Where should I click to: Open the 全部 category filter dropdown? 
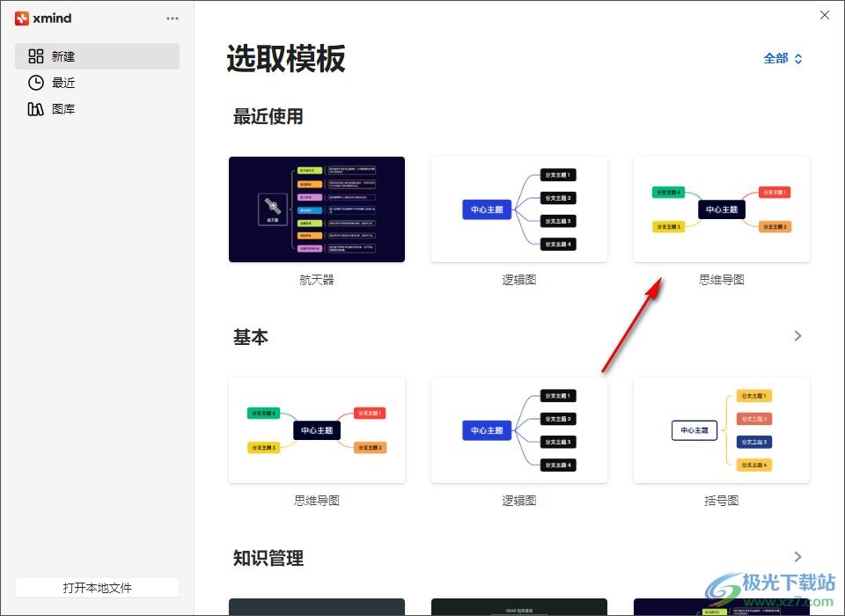783,58
